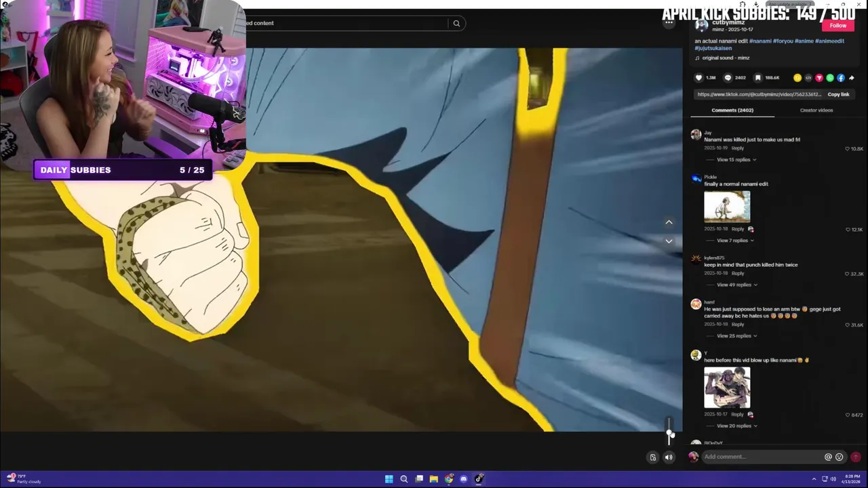Click the red send-to-friends share icon
868x488 pixels.
click(819, 78)
